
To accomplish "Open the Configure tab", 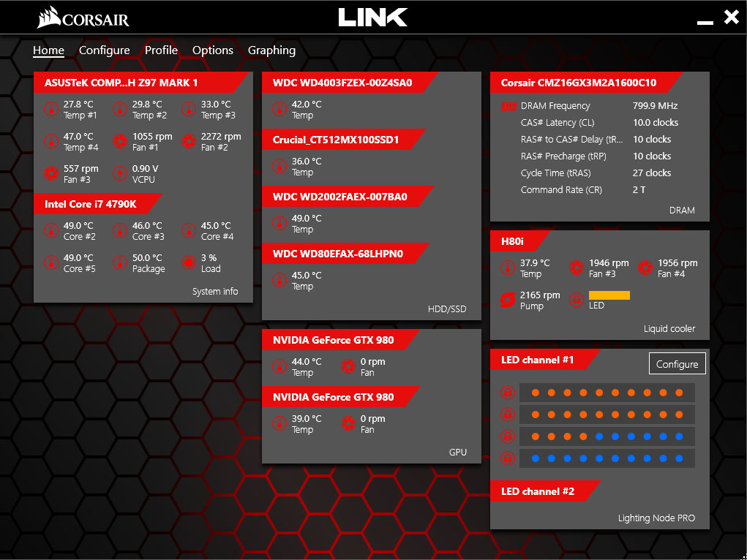I will tap(104, 50).
